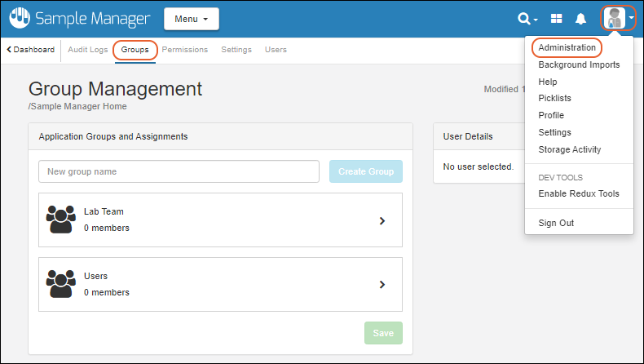Open the search magnifier icon
Screen dimensions: 644x364
point(525,19)
